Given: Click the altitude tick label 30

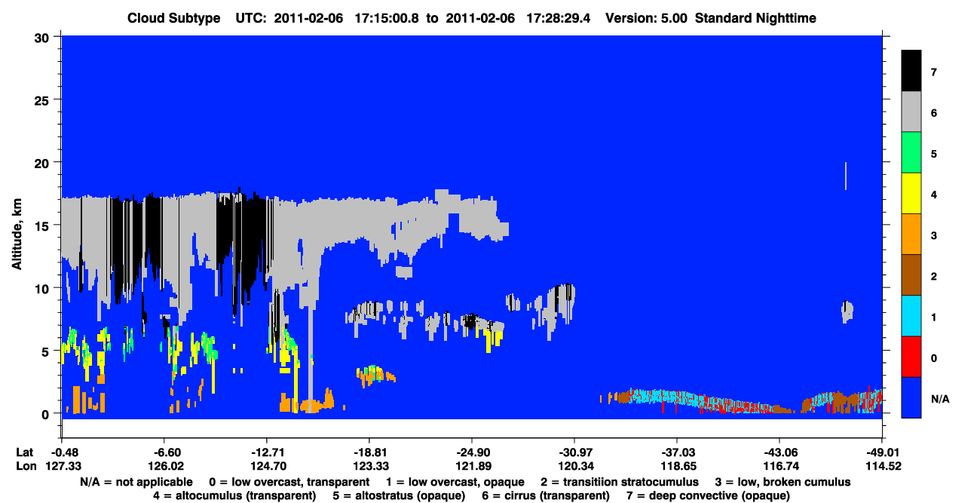Looking at the screenshot, I should pos(44,36).
